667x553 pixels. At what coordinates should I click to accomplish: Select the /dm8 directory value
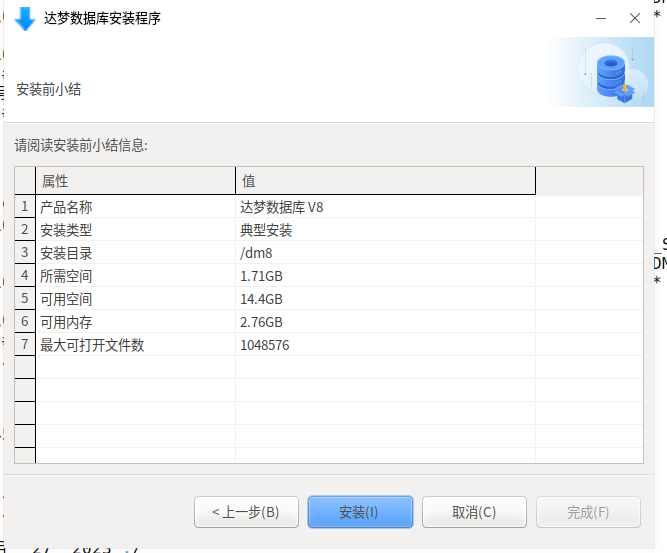[385, 253]
